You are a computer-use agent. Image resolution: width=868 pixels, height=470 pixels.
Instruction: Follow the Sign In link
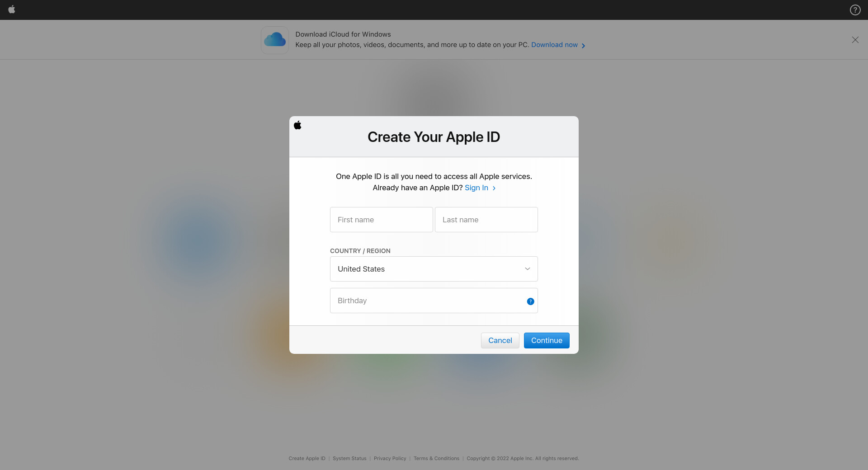coord(476,188)
